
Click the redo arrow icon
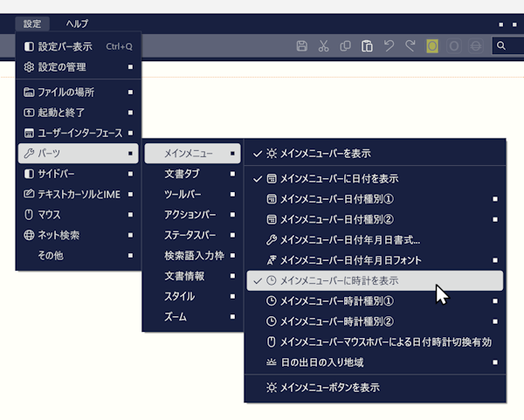[410, 45]
